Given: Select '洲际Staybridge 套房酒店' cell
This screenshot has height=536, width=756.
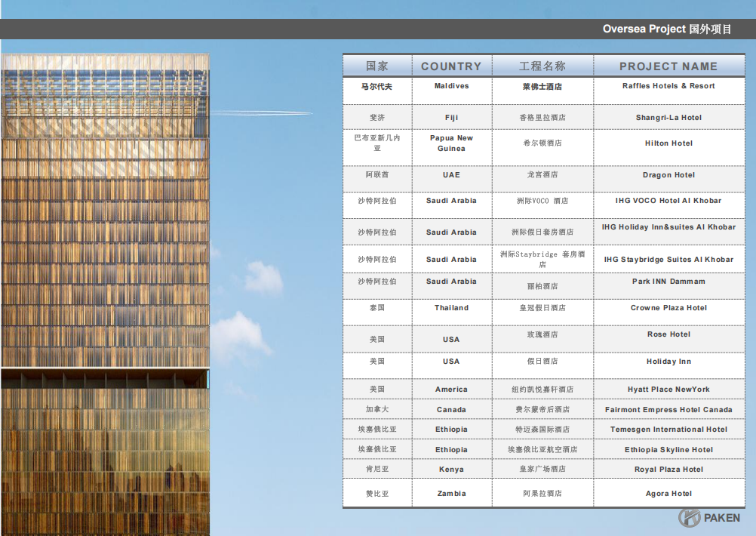Looking at the screenshot, I should click(x=542, y=259).
